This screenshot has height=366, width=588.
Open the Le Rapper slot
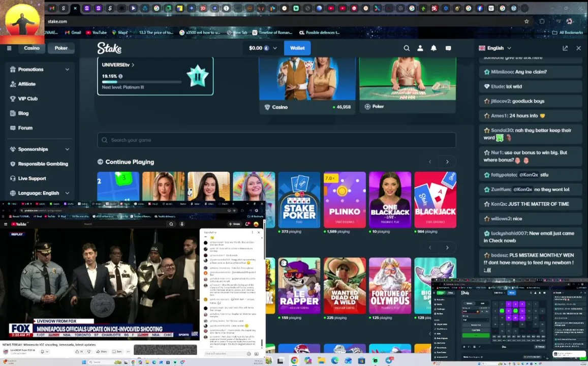[x=299, y=286]
